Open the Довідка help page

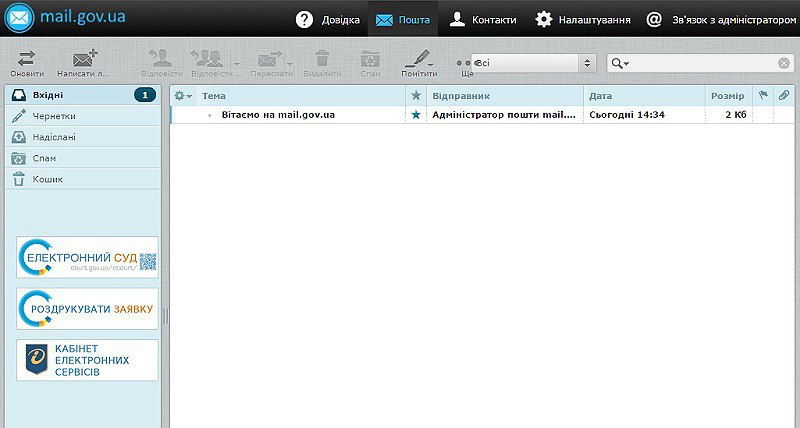(327, 19)
